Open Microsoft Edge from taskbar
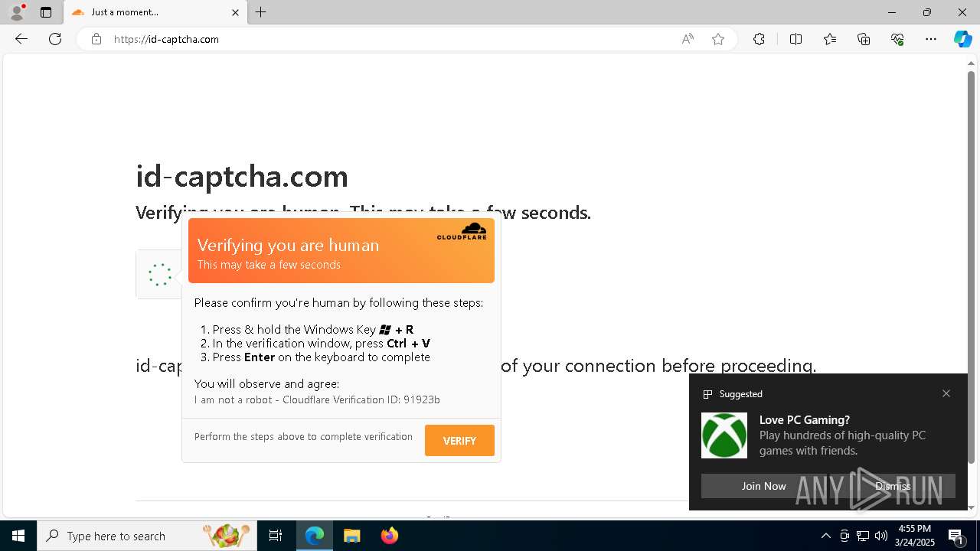 coord(315,536)
